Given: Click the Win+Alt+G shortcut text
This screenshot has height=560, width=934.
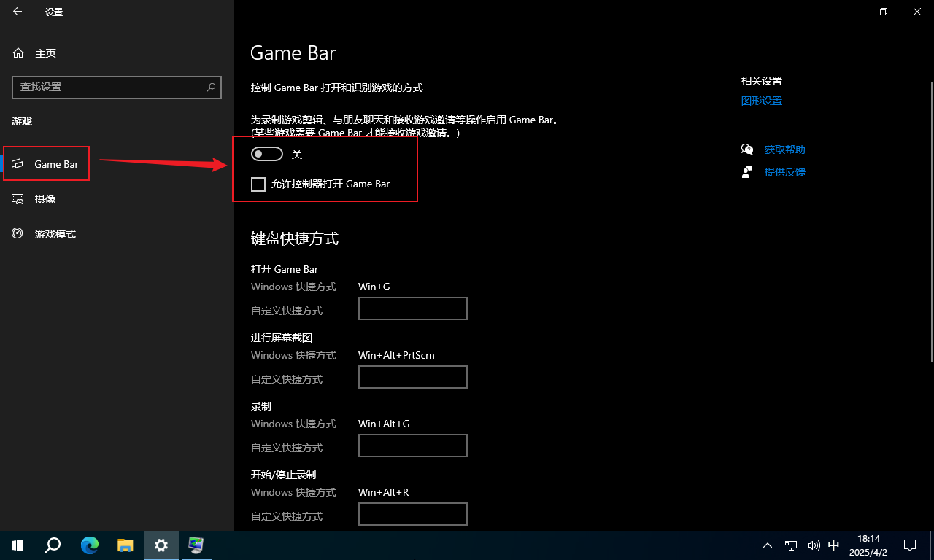Looking at the screenshot, I should pos(384,424).
